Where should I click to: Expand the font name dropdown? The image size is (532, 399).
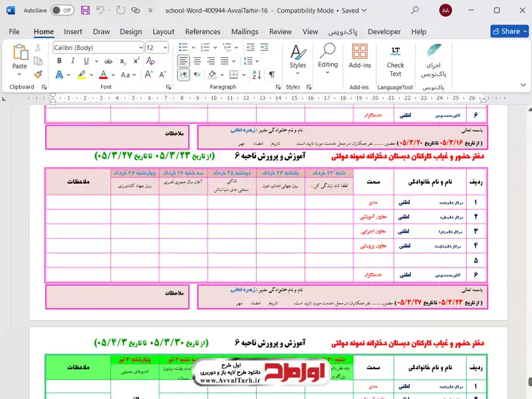[x=139, y=48]
